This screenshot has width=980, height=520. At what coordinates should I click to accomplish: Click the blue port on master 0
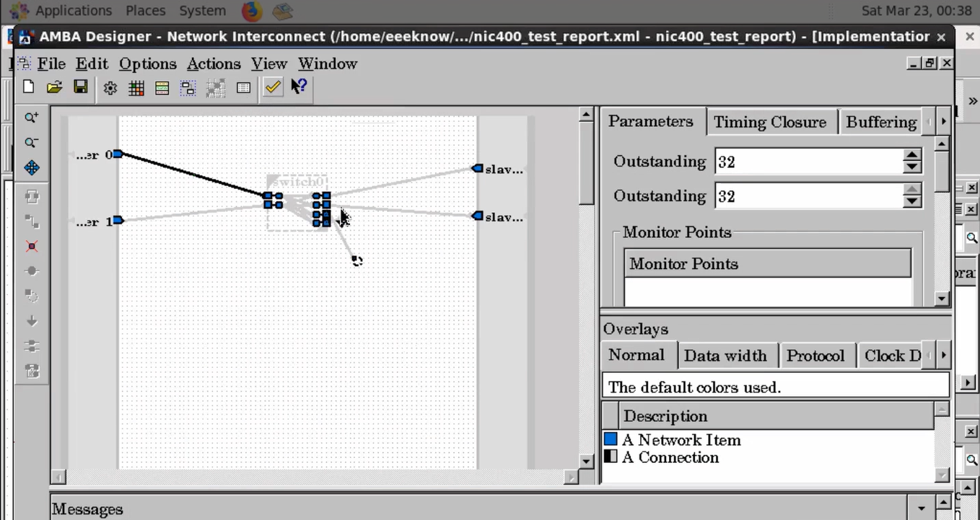click(118, 154)
